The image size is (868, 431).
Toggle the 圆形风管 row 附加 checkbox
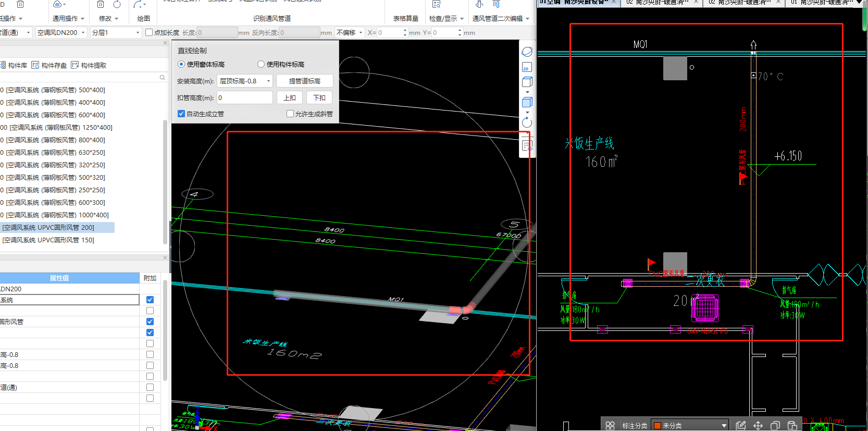click(x=150, y=322)
